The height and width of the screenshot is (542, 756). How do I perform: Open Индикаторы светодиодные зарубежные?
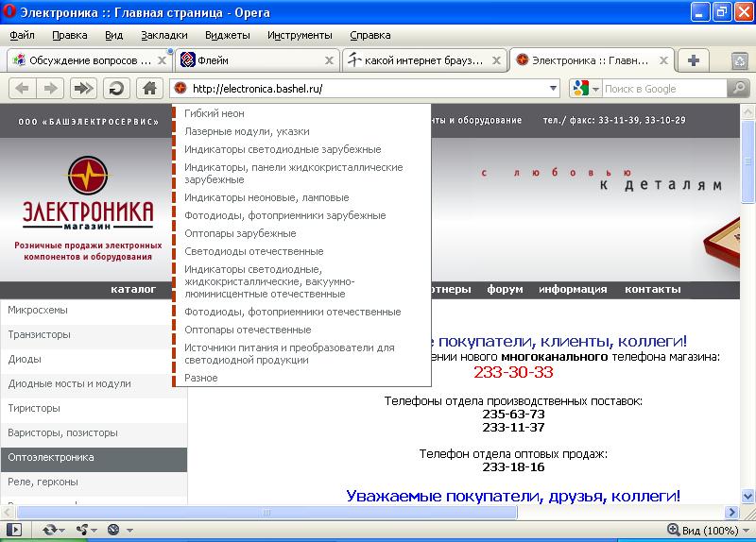283,149
